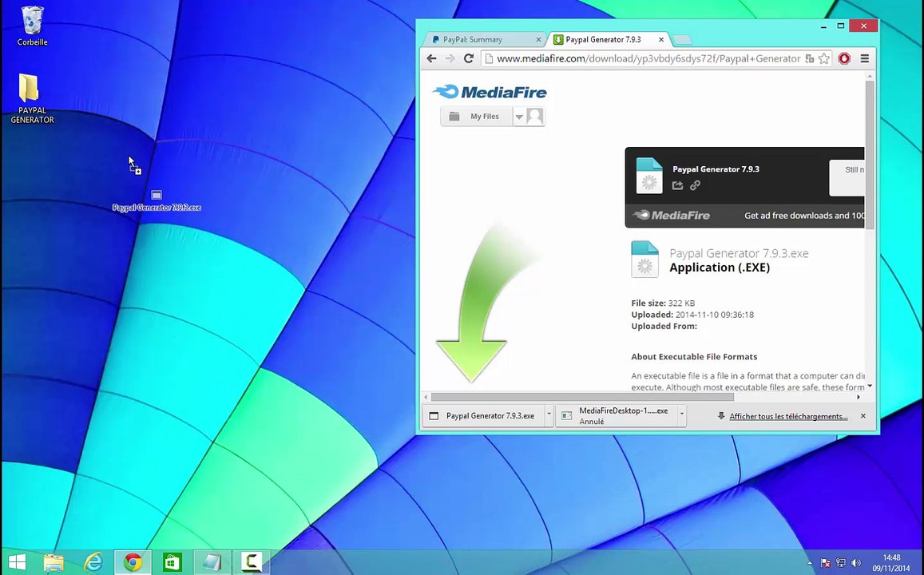Click the Paypal Generator 7.9.3.exe file name
Viewport: 924px width, 575px height.
pyautogui.click(x=739, y=253)
